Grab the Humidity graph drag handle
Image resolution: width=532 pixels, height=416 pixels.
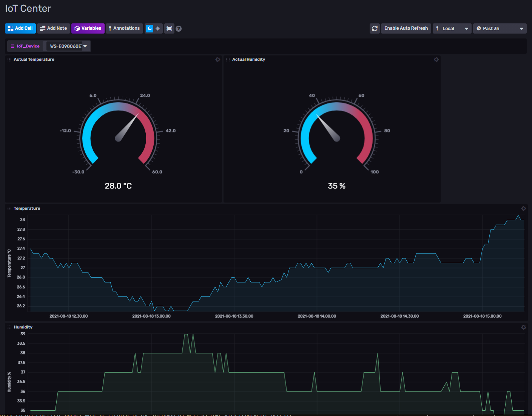pyautogui.click(x=9, y=327)
